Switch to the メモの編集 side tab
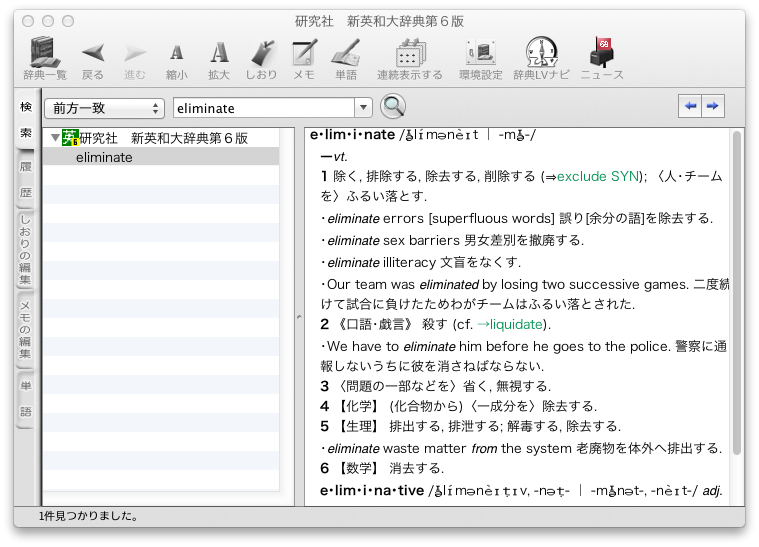759x547 pixels. coord(26,330)
